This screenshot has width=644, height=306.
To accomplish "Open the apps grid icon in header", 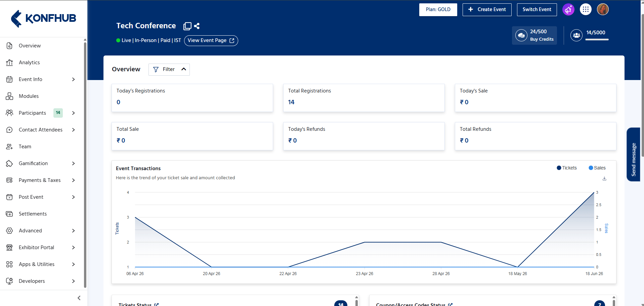I will click(586, 9).
